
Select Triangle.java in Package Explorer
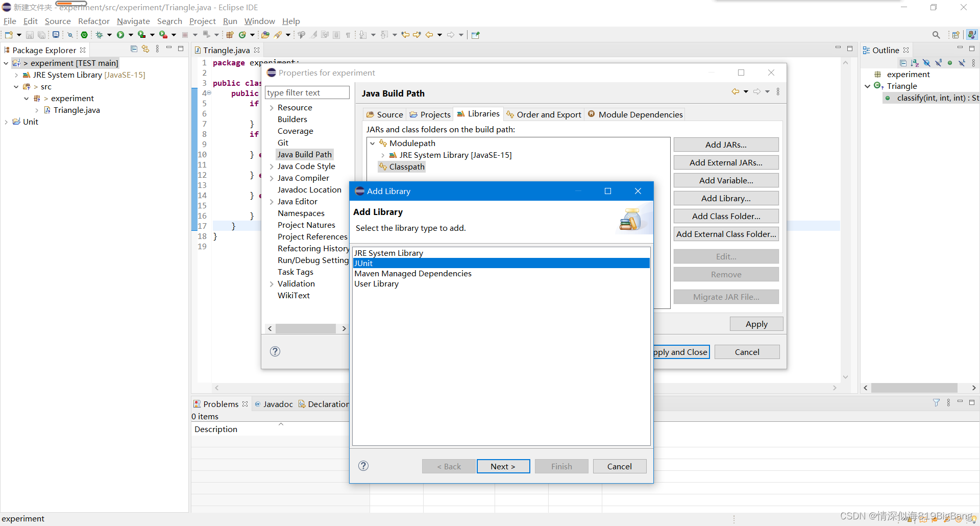(x=77, y=110)
